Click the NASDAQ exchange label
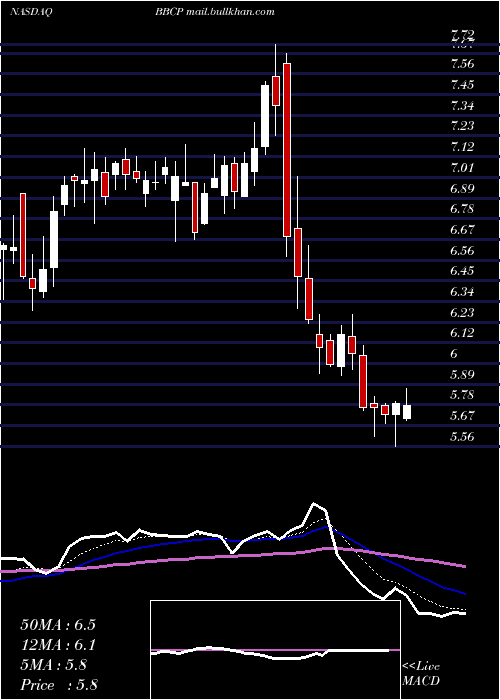The height and width of the screenshot is (700, 500). [x=31, y=12]
